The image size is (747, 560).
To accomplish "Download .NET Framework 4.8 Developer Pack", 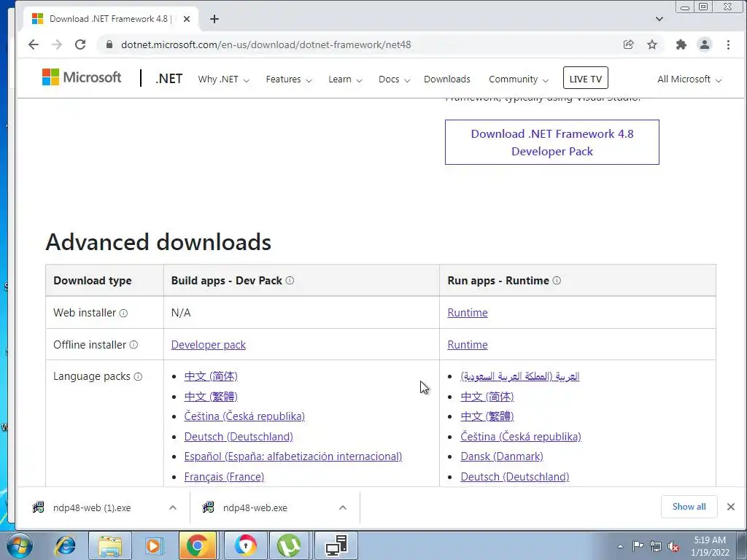I will 552,142.
